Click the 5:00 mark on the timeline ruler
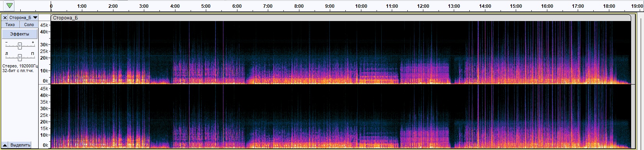The height and width of the screenshot is (150, 644). pyautogui.click(x=206, y=6)
